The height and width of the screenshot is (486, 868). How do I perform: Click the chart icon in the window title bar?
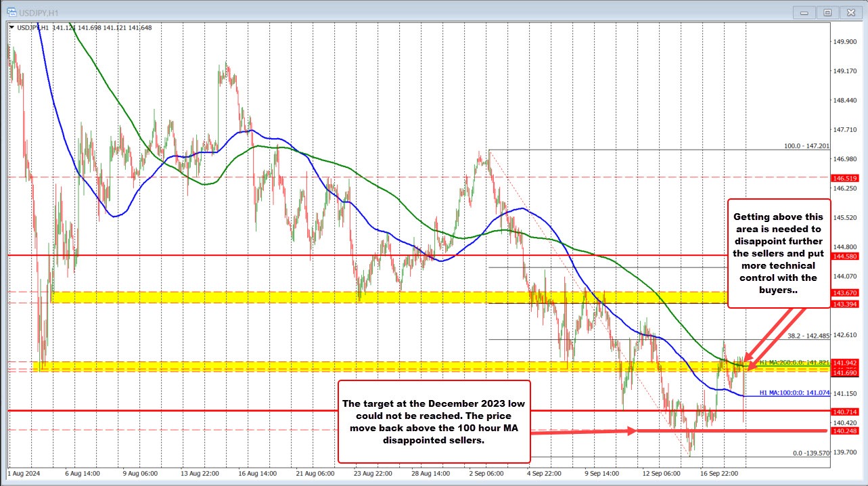tap(13, 12)
